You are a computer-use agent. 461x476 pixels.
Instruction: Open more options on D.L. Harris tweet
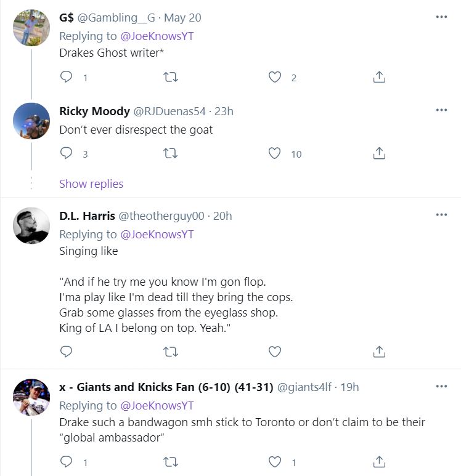tap(441, 215)
